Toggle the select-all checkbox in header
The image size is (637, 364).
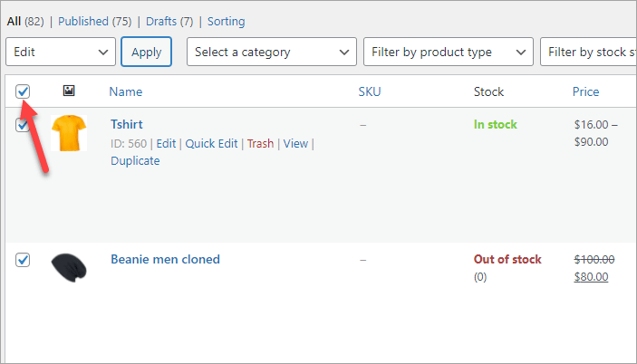pos(23,91)
